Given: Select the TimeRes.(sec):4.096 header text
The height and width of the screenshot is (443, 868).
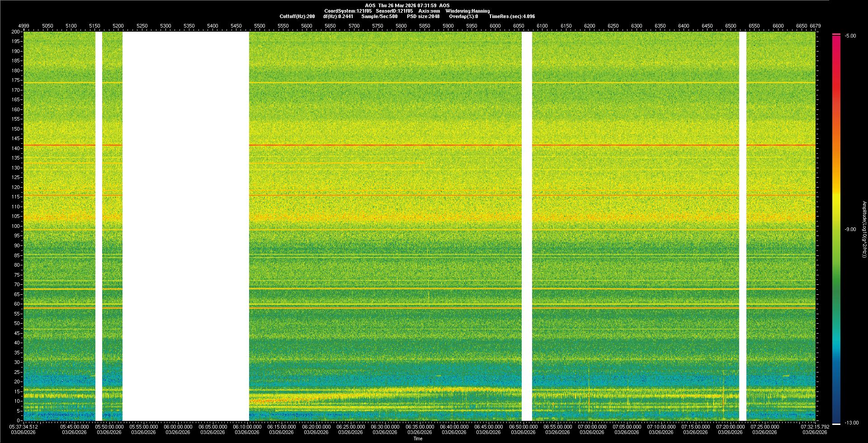Looking at the screenshot, I should coord(512,16).
